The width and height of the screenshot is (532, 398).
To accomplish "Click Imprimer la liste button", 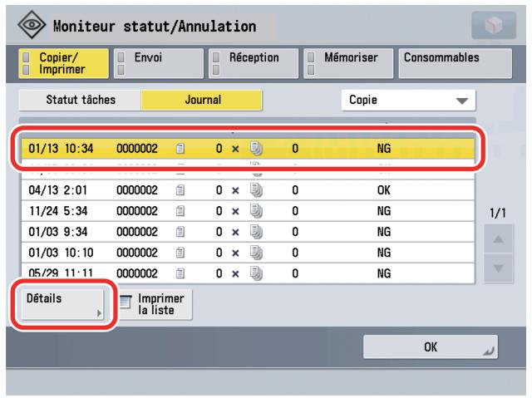I will pos(155,304).
